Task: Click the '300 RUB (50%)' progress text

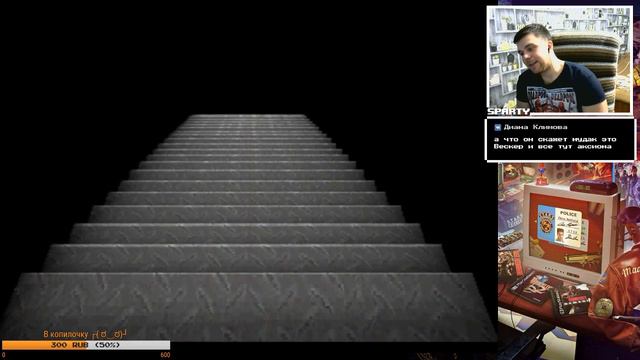Action: point(85,345)
